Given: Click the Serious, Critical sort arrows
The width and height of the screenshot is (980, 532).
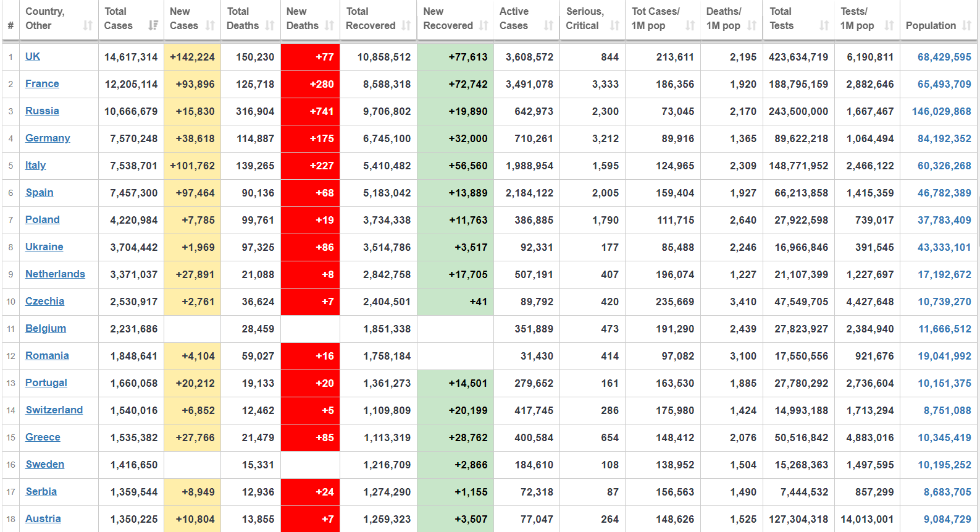Looking at the screenshot, I should click(x=614, y=25).
